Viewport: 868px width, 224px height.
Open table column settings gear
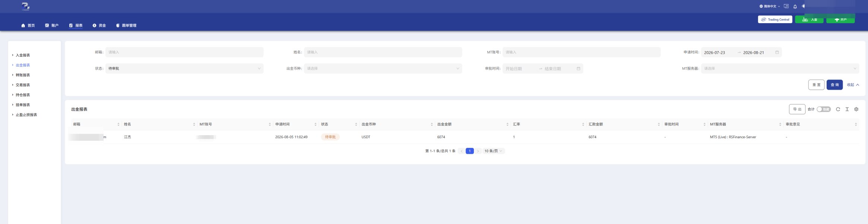point(856,109)
